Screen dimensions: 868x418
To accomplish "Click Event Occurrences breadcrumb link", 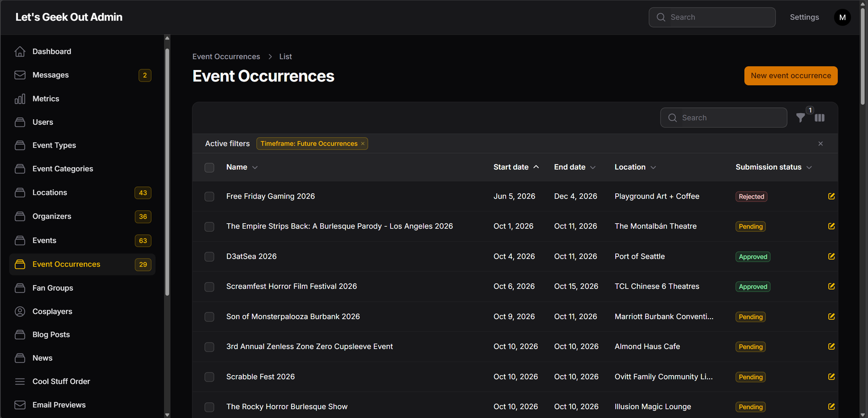I will (x=226, y=56).
